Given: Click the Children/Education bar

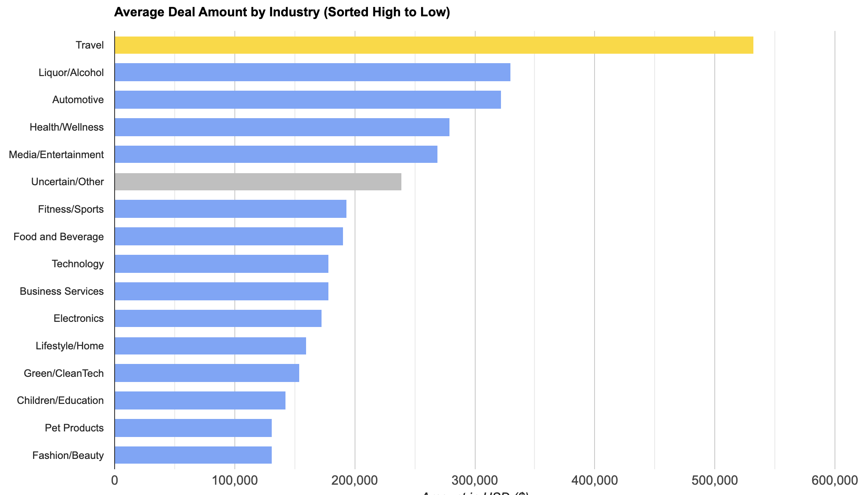Looking at the screenshot, I should [x=200, y=400].
